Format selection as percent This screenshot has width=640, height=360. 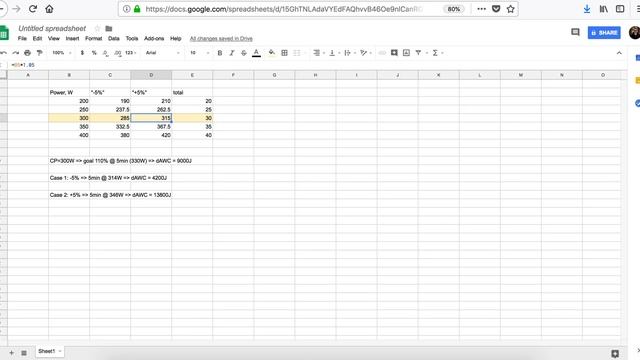[94, 53]
